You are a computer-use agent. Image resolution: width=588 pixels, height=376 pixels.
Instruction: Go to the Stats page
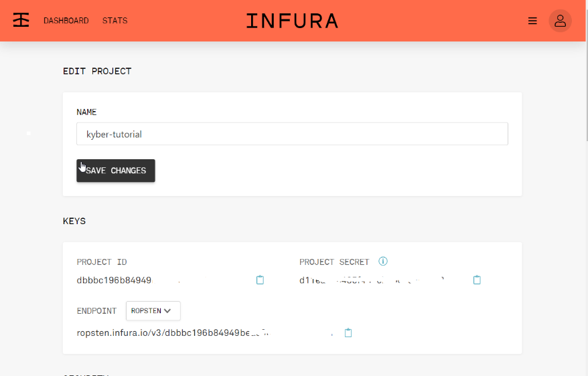click(115, 21)
